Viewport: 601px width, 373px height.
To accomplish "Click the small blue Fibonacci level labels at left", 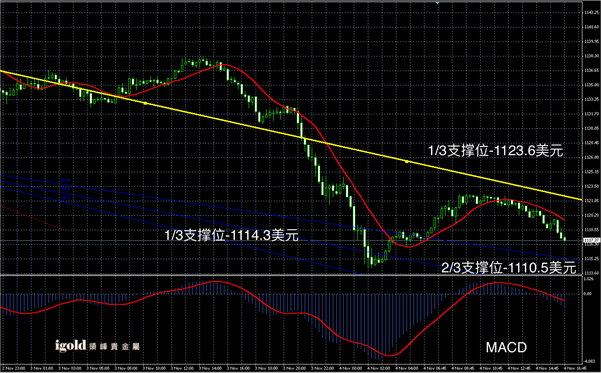I will [66, 189].
